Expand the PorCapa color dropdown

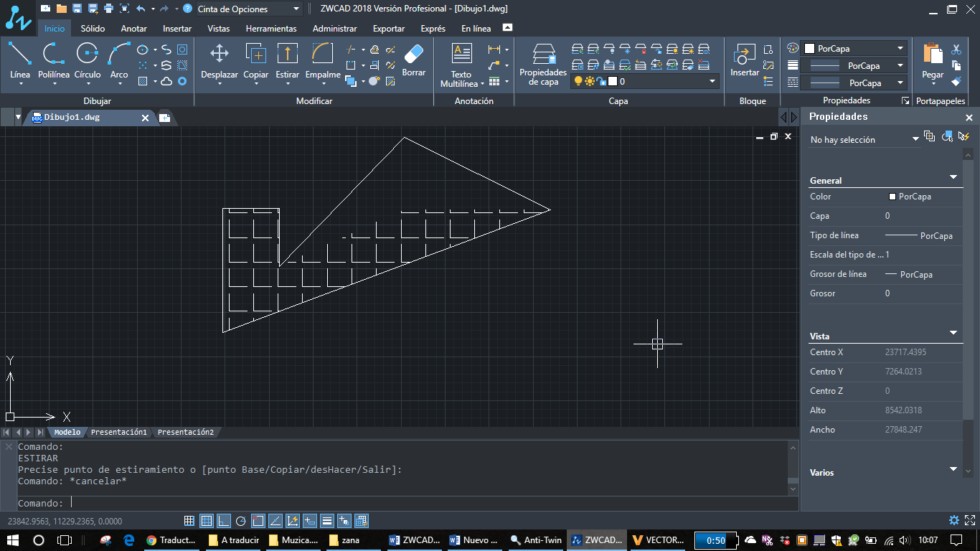[900, 49]
